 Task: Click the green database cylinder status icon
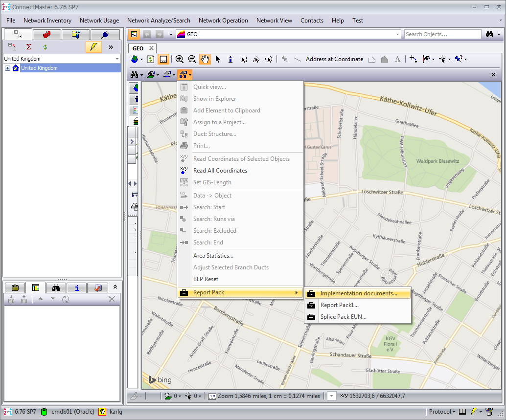coord(44,412)
